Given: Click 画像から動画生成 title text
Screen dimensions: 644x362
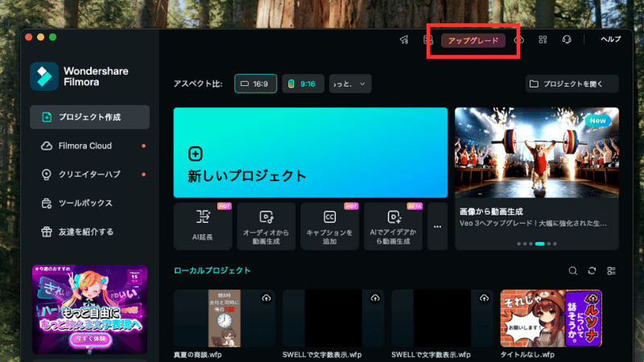Looking at the screenshot, I should pos(491,212).
